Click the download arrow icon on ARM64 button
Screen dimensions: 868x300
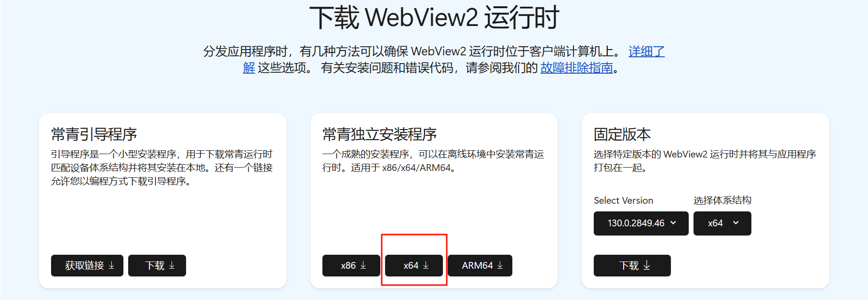coord(500,265)
